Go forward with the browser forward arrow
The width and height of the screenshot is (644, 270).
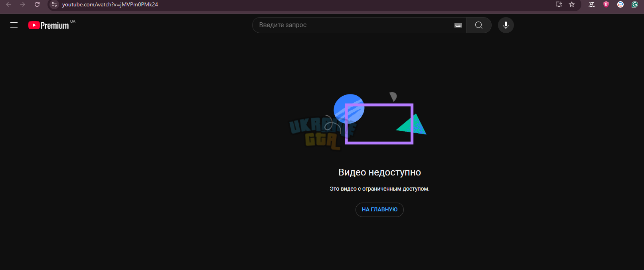23,4
